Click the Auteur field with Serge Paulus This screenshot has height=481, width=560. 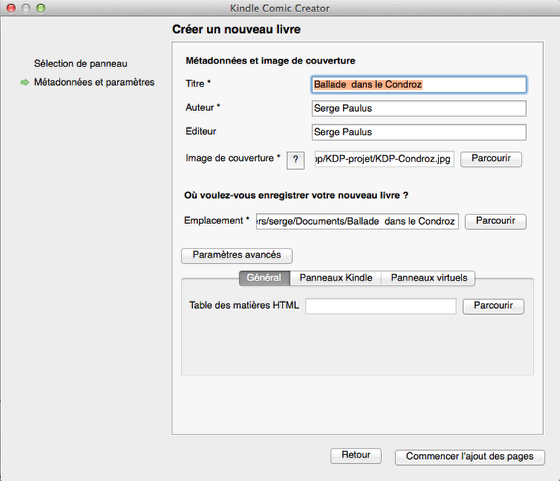tap(419, 108)
